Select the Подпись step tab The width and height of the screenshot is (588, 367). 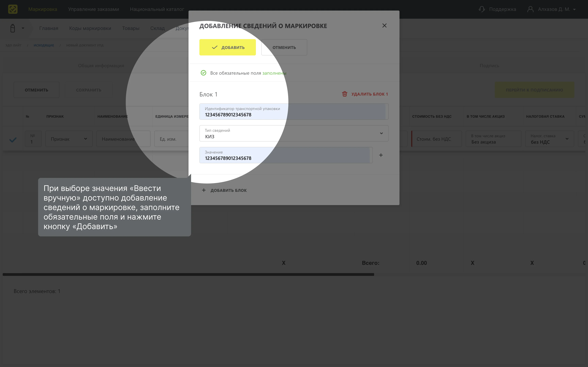tap(489, 65)
